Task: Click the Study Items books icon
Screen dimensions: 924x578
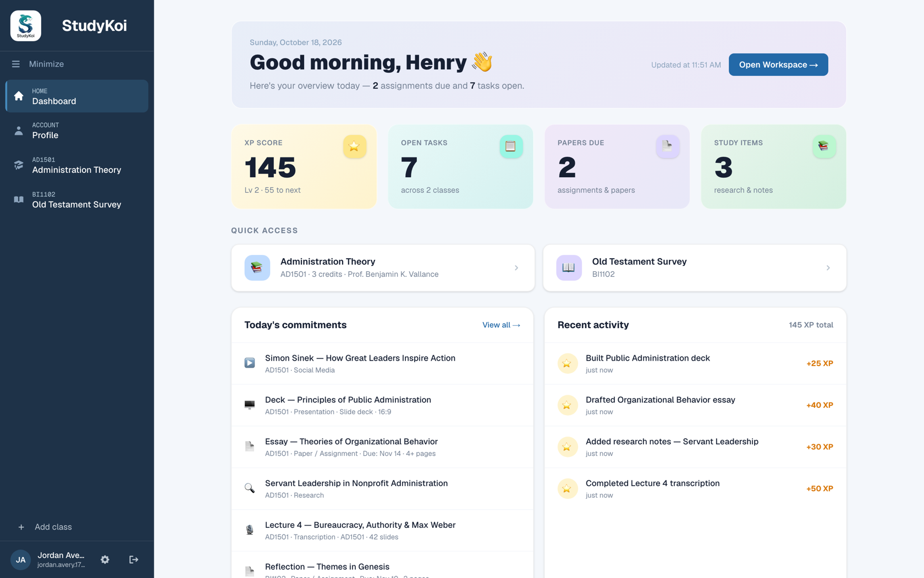Action: (x=823, y=146)
